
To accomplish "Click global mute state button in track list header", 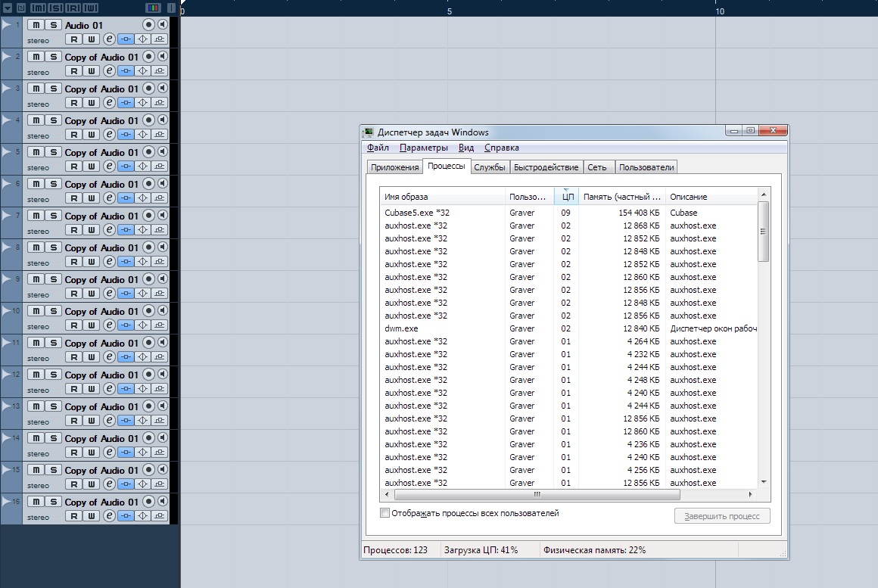I will coord(38,8).
